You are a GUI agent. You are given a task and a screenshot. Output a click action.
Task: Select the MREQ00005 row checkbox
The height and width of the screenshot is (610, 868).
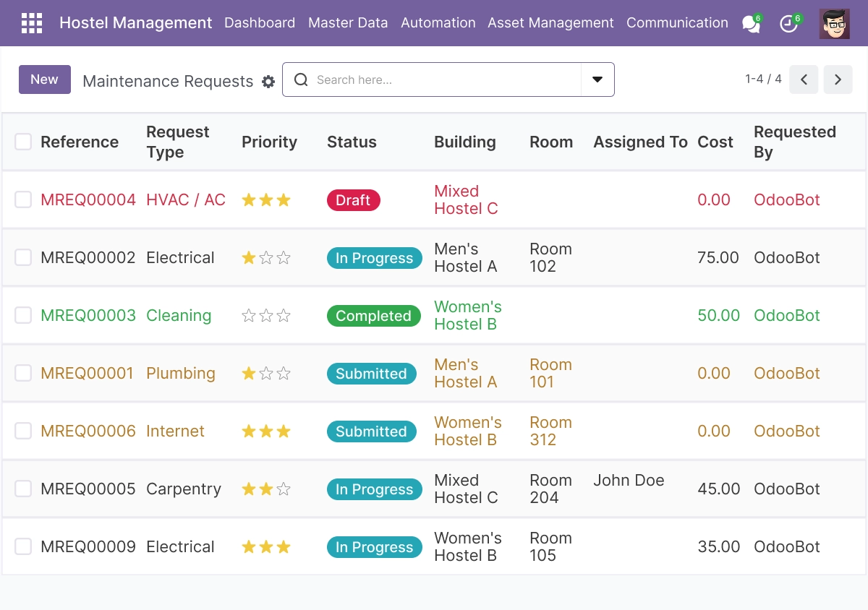point(23,489)
